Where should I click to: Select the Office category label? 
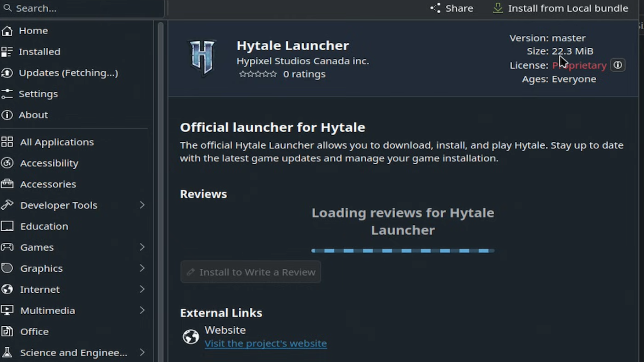[x=34, y=332]
